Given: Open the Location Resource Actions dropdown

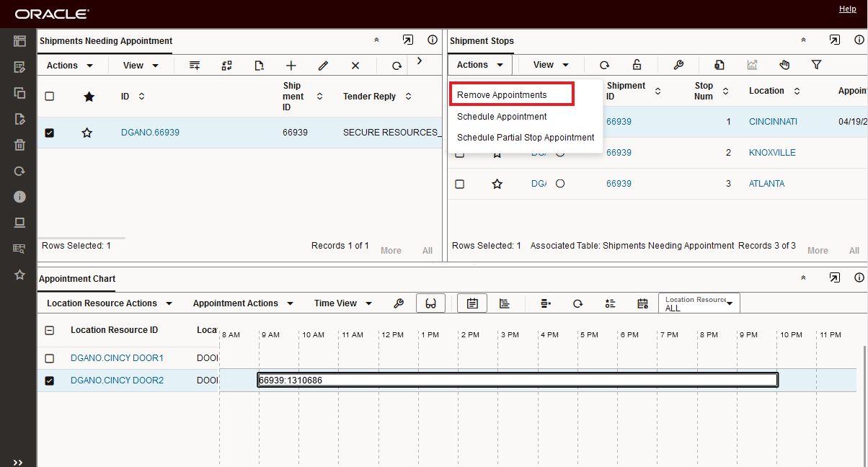Looking at the screenshot, I should click(x=110, y=303).
